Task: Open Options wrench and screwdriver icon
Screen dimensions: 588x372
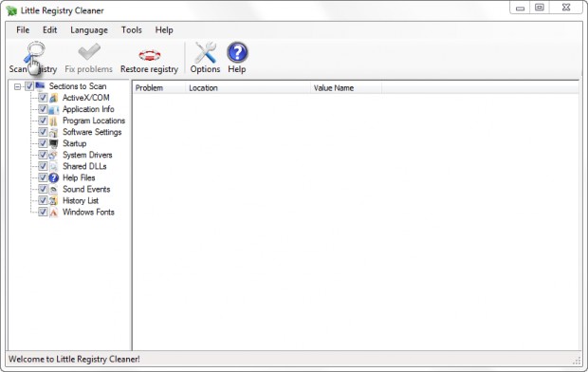Action: pyautogui.click(x=205, y=52)
